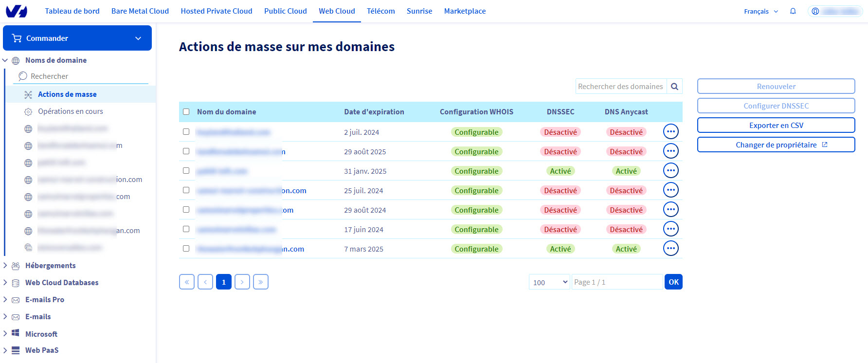
Task: Open the 100 items per page selector
Action: pyautogui.click(x=549, y=282)
